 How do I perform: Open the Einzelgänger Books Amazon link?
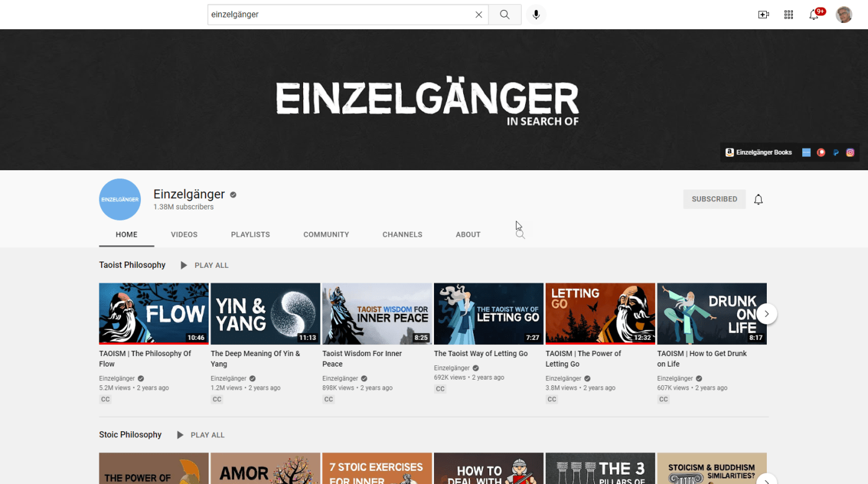[759, 152]
